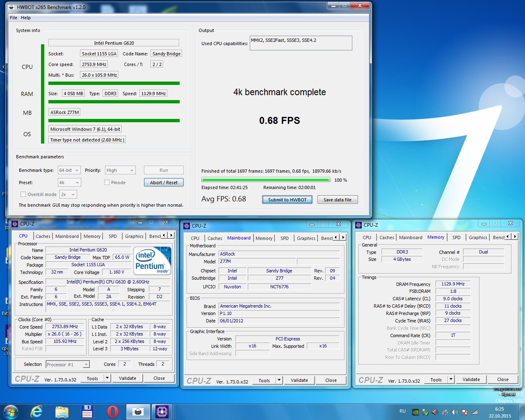Select CPU tab in CPU-Z Mainboard window

(195, 238)
